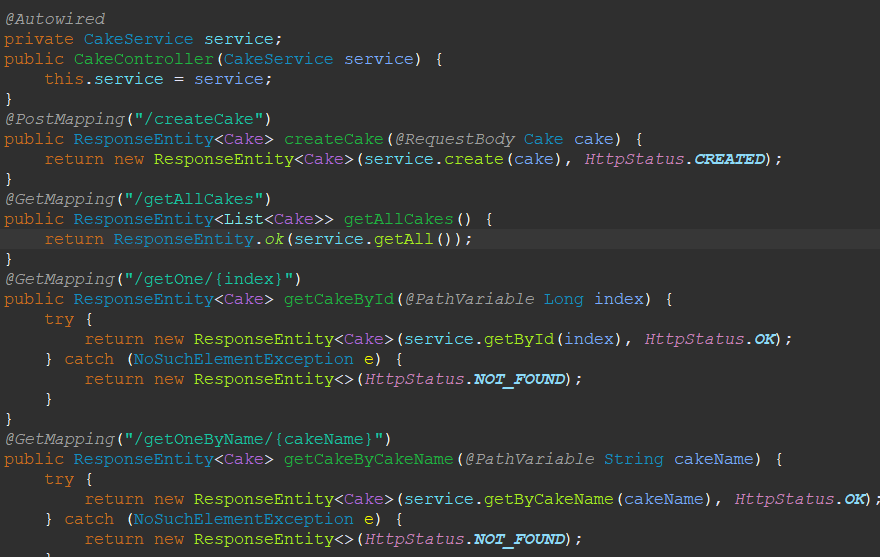This screenshot has width=880, height=557.
Task: Click the @Autowired annotation
Action: click(x=54, y=19)
